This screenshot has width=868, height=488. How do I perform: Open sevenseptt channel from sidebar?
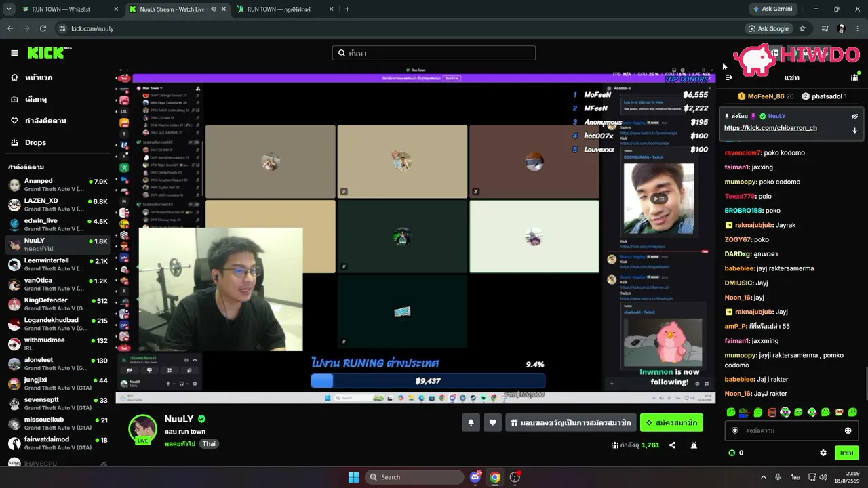pos(58,403)
